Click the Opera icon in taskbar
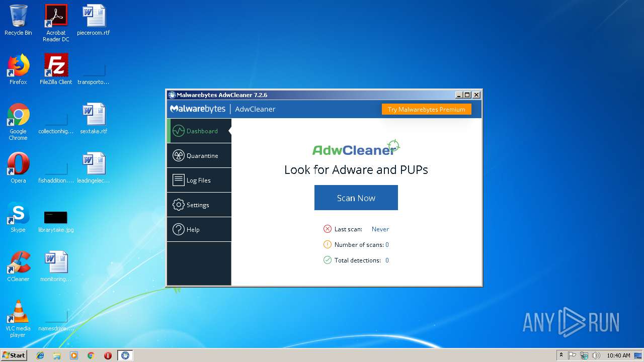The height and width of the screenshot is (362, 644). click(108, 355)
